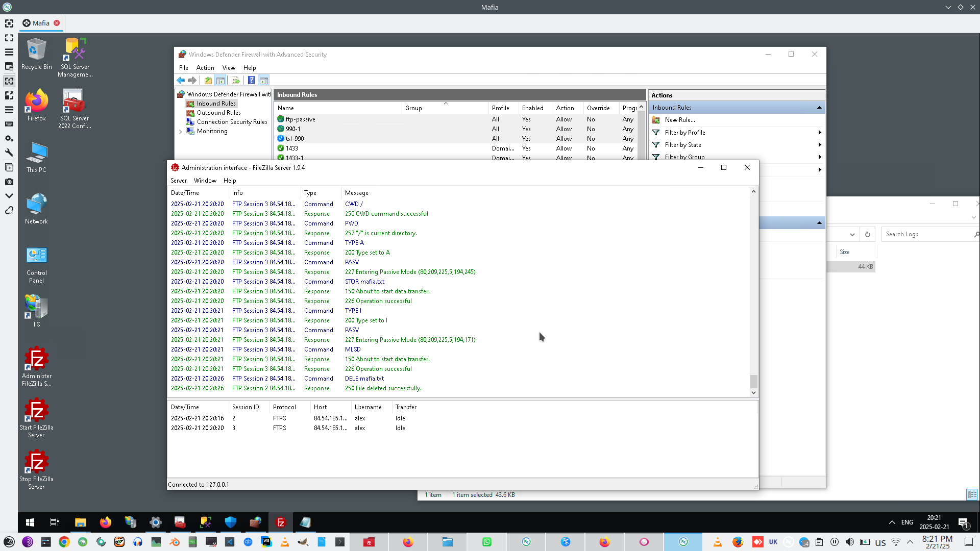980x551 pixels.
Task: Open the IIS desktop shortcut
Action: pyautogui.click(x=36, y=310)
